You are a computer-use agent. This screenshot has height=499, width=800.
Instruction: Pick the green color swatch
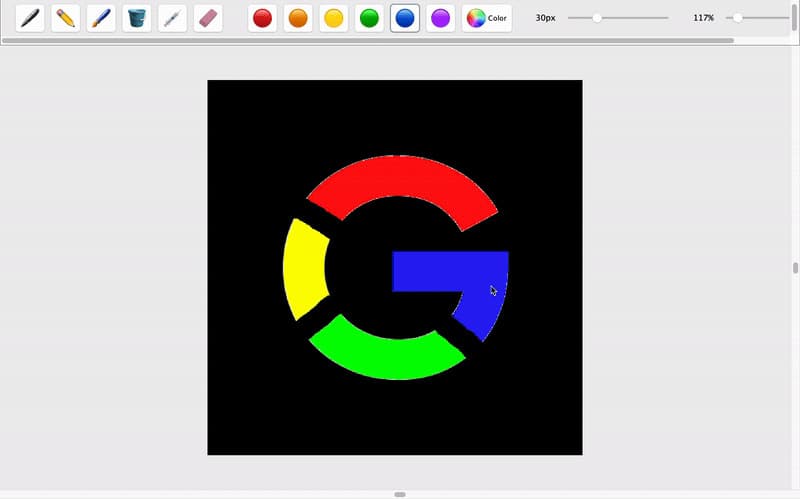369,18
